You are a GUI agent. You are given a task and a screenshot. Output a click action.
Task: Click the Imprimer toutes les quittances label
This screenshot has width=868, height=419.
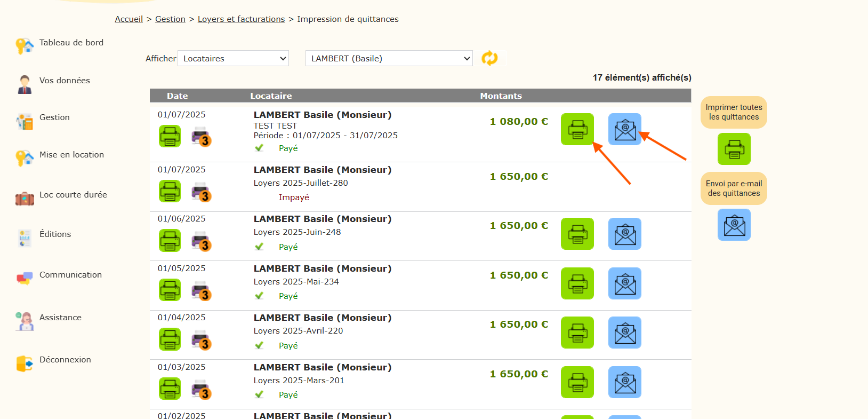click(x=734, y=112)
